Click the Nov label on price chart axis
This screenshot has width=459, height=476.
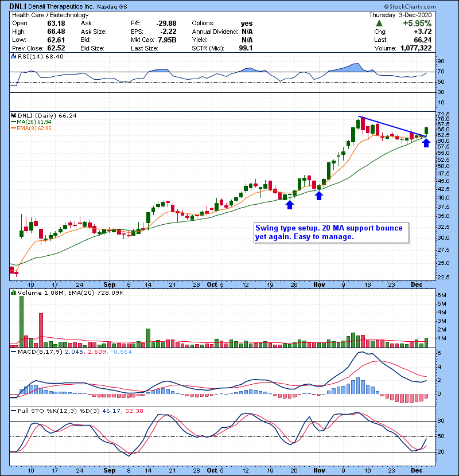click(319, 284)
